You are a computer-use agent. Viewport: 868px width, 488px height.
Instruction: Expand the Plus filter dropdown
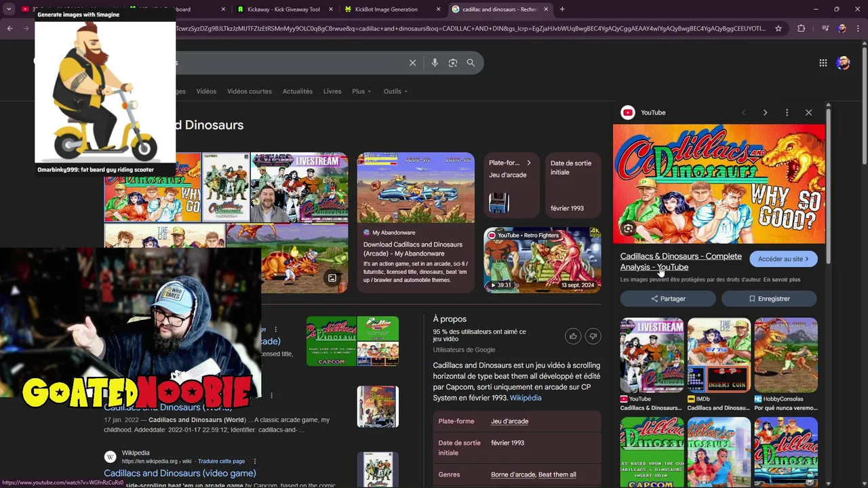(361, 91)
